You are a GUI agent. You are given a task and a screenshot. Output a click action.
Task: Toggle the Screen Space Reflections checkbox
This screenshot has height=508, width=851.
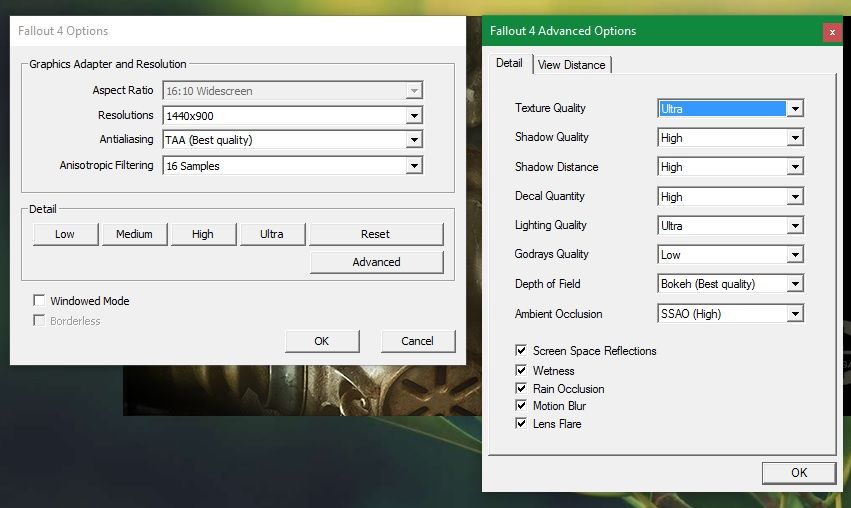pos(521,350)
